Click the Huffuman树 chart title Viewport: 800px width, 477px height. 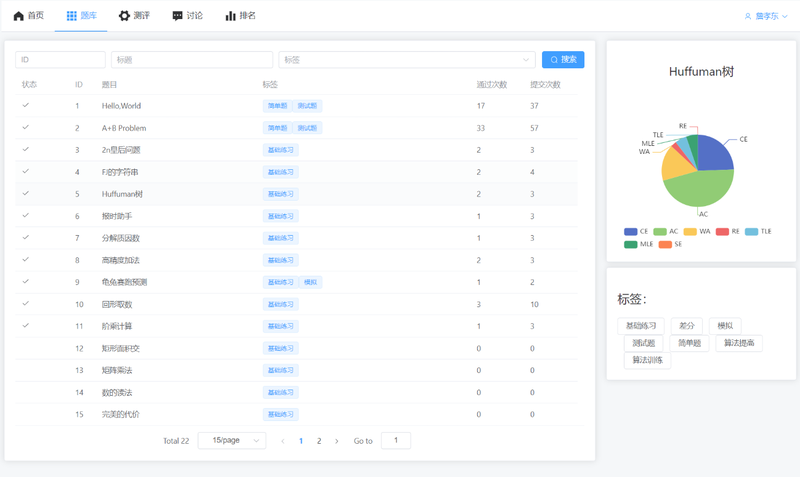point(702,72)
